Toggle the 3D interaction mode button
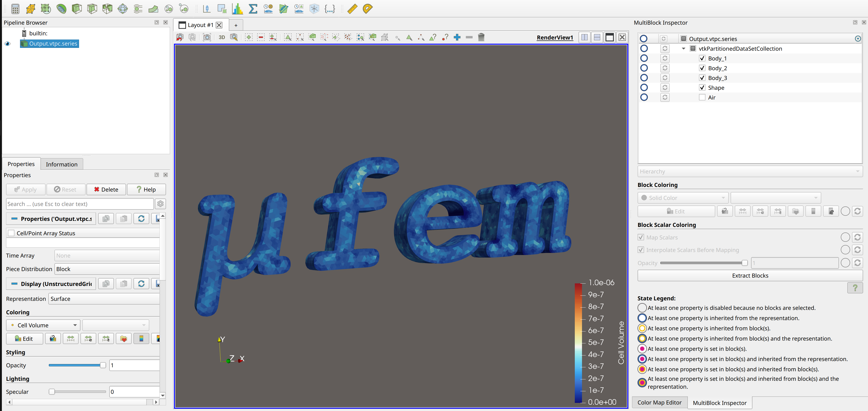 pyautogui.click(x=222, y=37)
